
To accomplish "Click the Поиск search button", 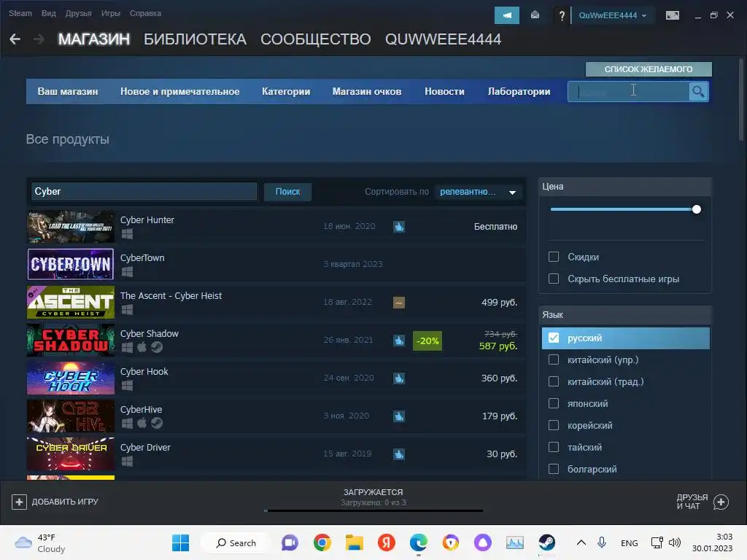I will click(287, 192).
